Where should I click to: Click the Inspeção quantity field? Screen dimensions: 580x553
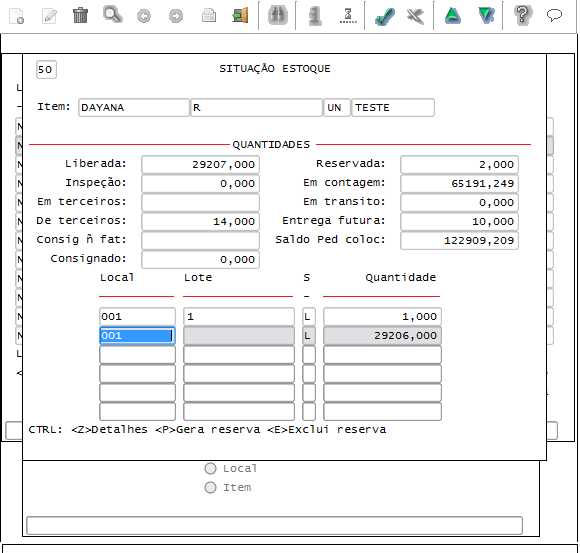[200, 183]
